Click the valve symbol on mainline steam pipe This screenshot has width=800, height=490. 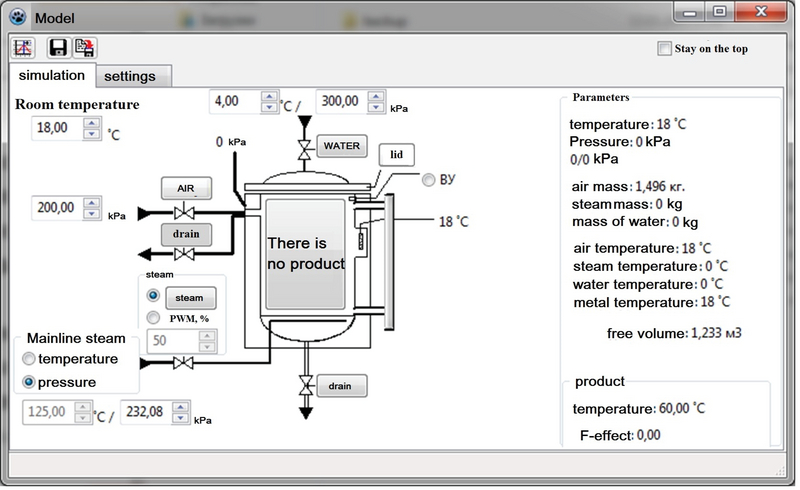pyautogui.click(x=182, y=364)
